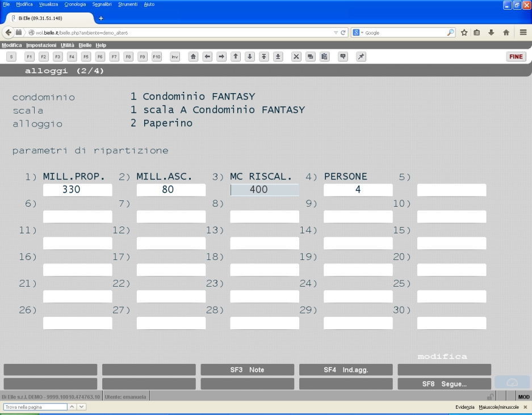This screenshot has height=415, width=532.
Task: Click the SF3 Note button
Action: tap(248, 370)
